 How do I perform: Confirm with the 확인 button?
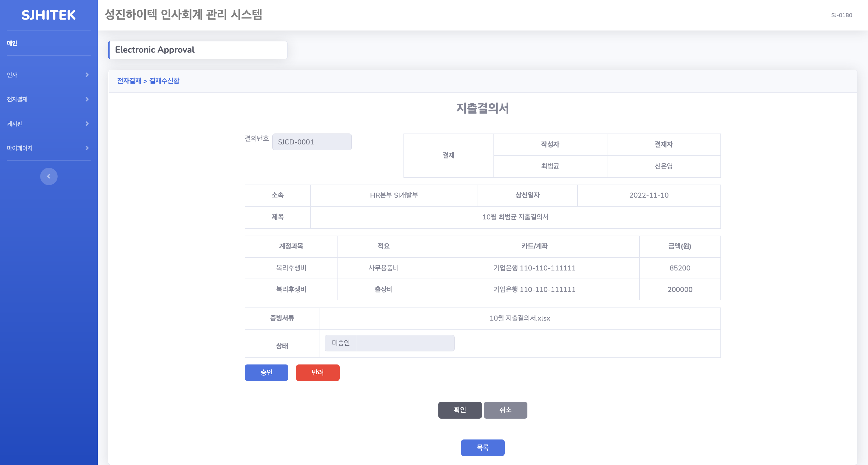click(x=460, y=410)
